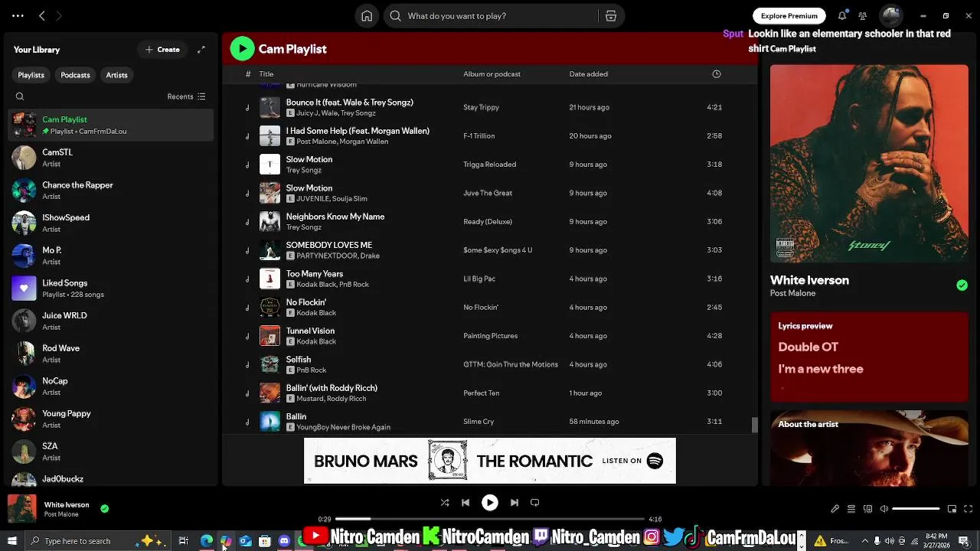Open Lyrics preview card
The image size is (980, 551).
tap(869, 357)
